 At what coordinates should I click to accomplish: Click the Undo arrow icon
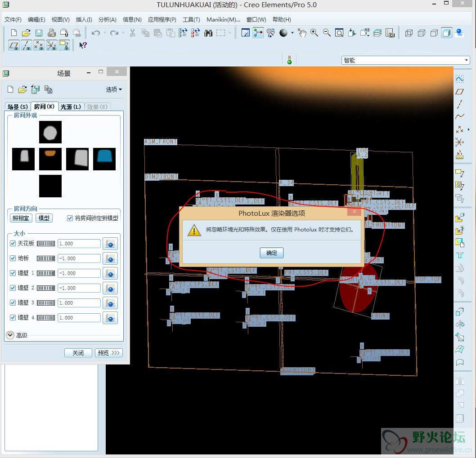pyautogui.click(x=96, y=33)
